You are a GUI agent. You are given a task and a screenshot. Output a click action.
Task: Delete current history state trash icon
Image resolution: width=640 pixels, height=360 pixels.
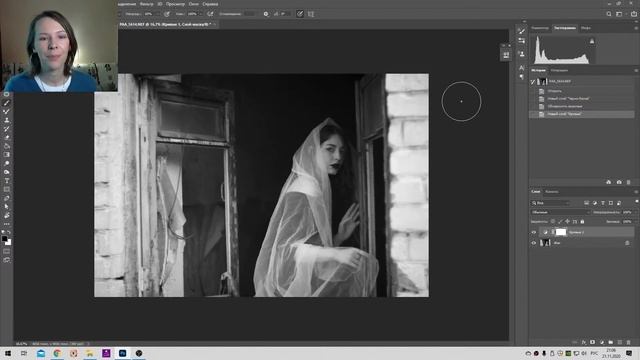point(629,182)
